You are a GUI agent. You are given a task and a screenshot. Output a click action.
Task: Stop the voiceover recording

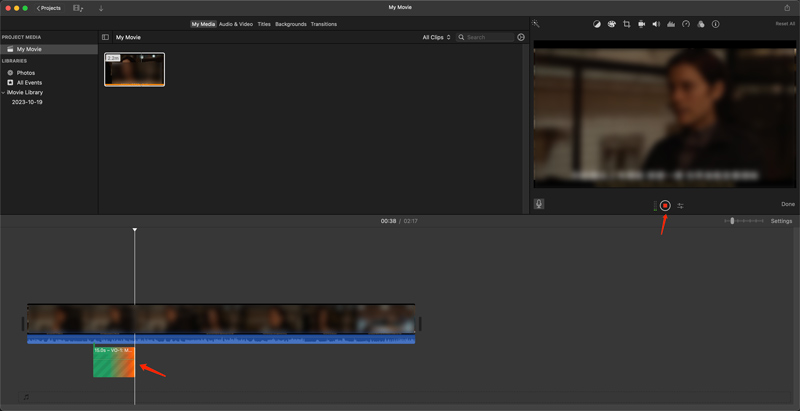click(665, 205)
